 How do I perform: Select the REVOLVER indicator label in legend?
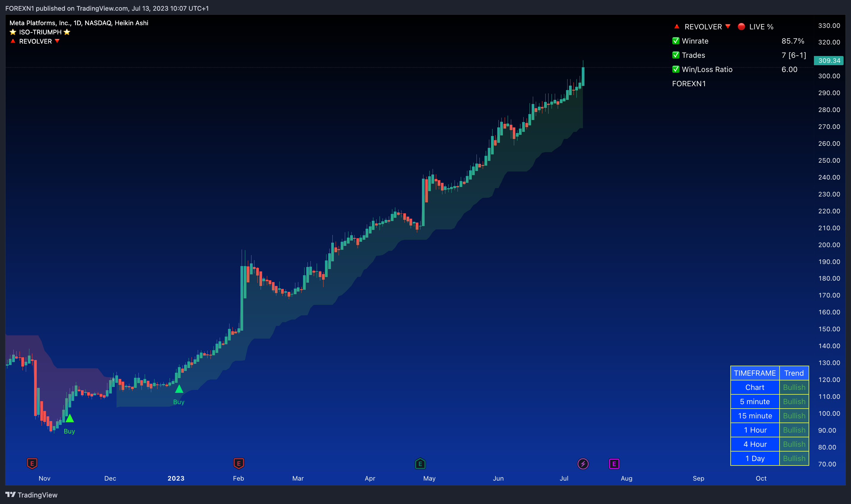click(x=35, y=41)
